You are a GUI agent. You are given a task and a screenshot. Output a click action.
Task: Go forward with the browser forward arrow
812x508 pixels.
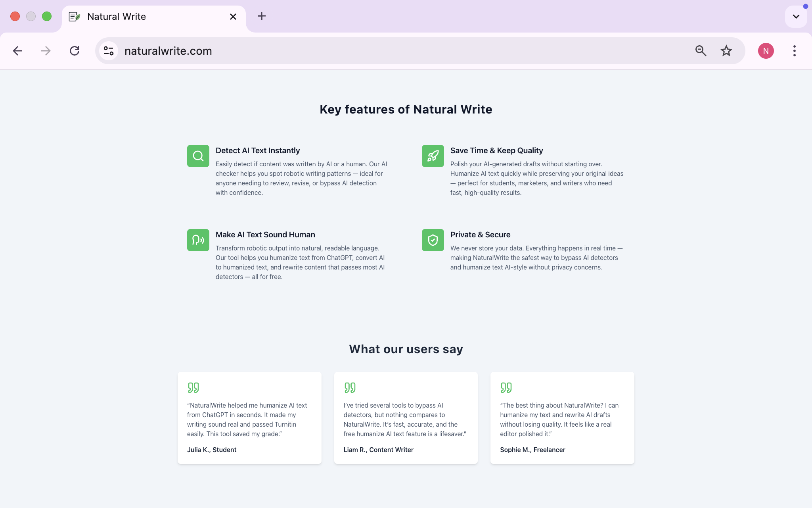46,51
